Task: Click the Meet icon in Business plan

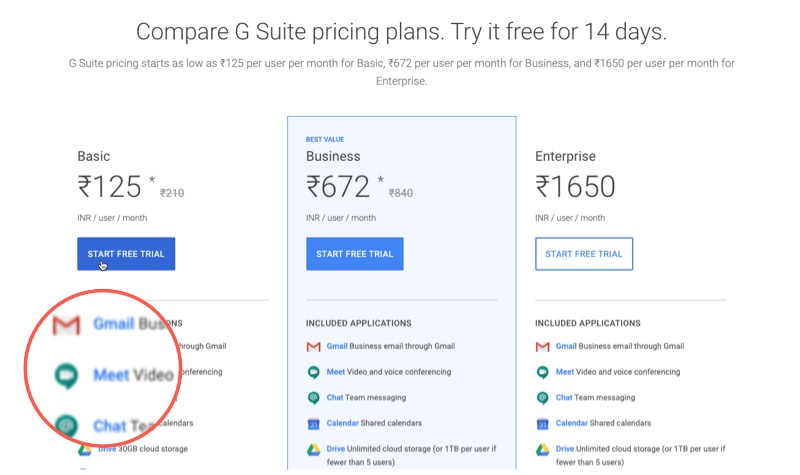Action: click(313, 372)
